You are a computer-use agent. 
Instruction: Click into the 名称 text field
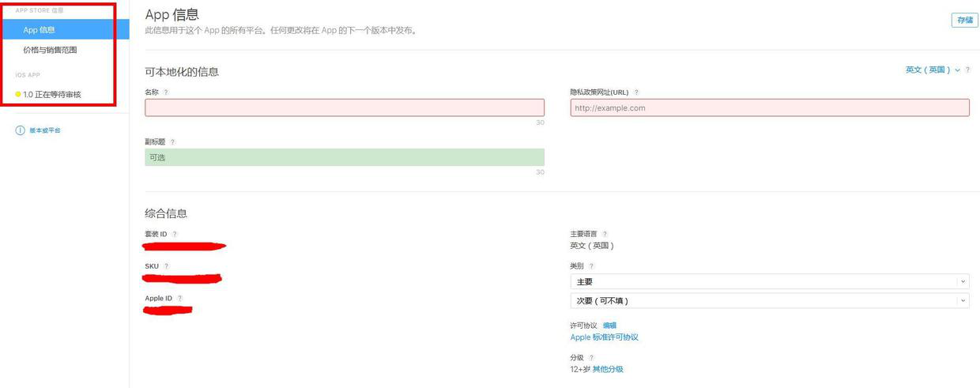345,108
